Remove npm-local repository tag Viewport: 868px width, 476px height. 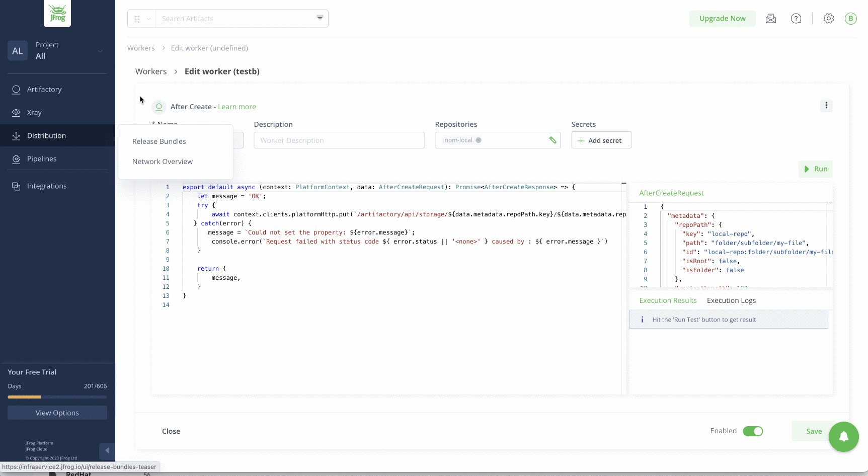pyautogui.click(x=479, y=140)
